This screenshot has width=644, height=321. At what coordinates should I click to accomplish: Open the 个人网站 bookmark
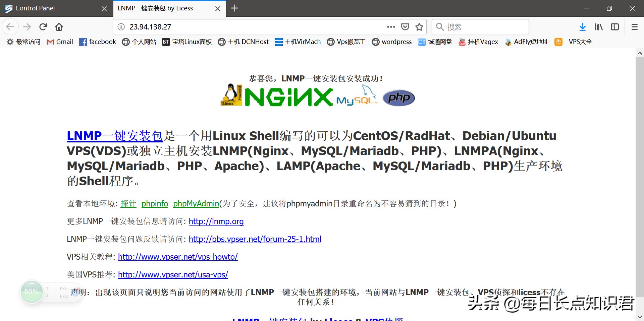[x=139, y=42]
